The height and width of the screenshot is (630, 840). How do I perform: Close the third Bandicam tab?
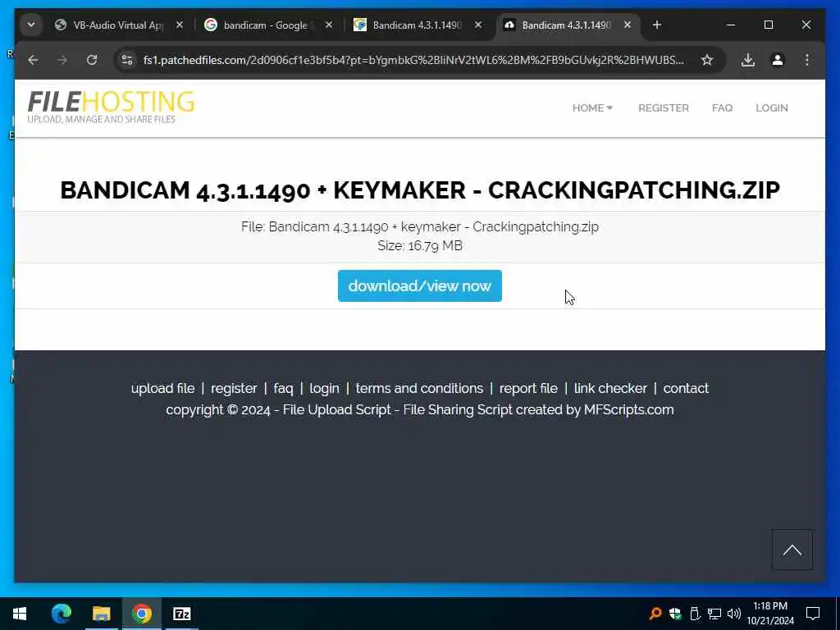(478, 25)
